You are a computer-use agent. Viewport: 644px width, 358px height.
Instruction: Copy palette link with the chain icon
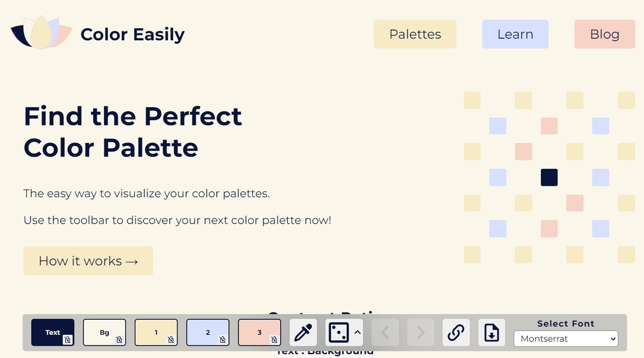456,332
